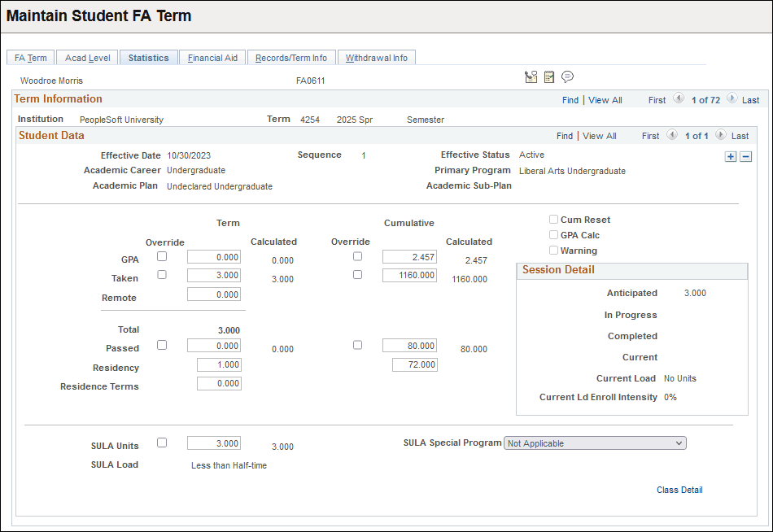Screen dimensions: 773x532
Task: Add a new Student Data row with plus icon
Action: pyautogui.click(x=730, y=156)
